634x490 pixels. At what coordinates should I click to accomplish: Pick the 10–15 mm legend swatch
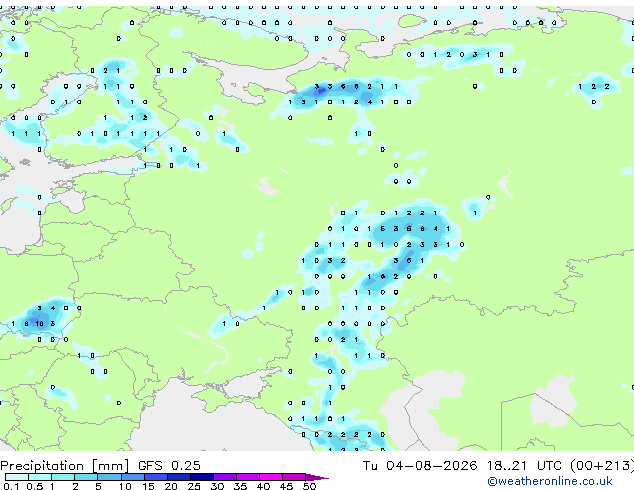132,477
